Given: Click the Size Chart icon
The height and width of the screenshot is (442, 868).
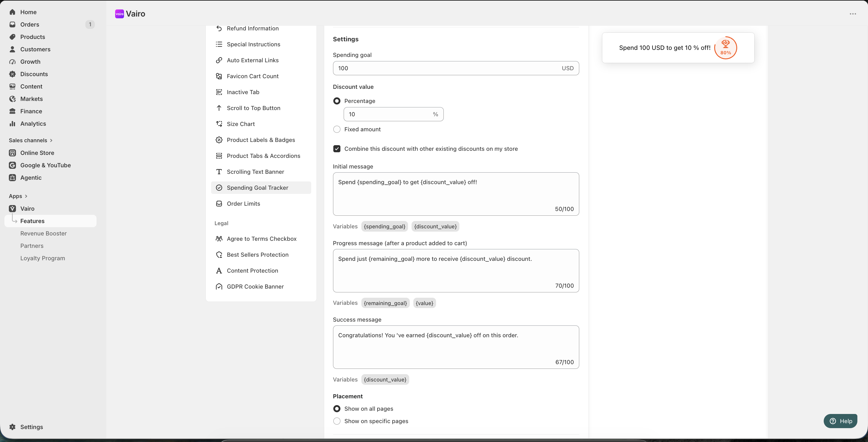Looking at the screenshot, I should pyautogui.click(x=219, y=124).
